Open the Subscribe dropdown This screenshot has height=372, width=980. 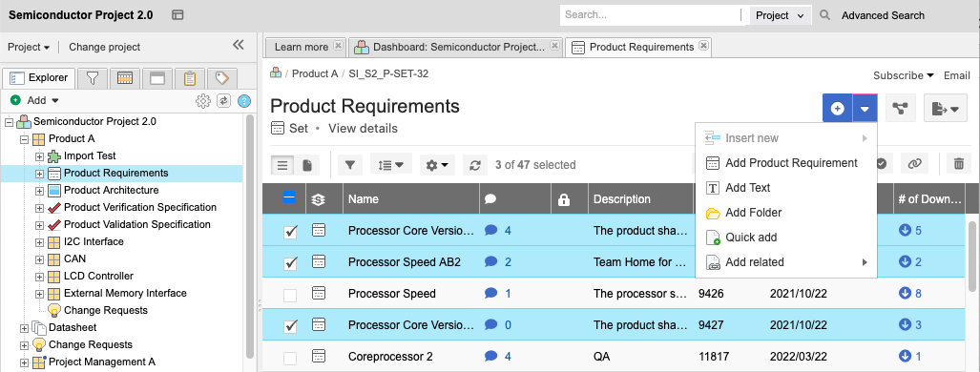[904, 75]
